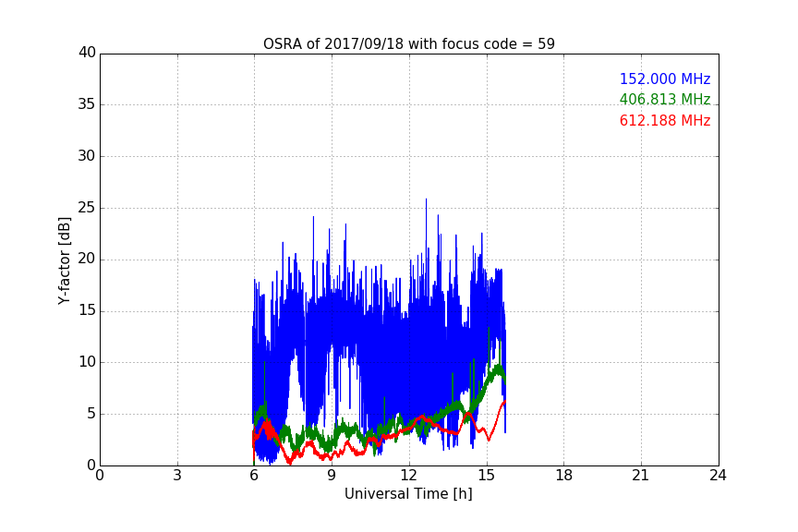Screen dimensions: 798x532
Task: Click the y-axis tick value 25
Action: (x=87, y=207)
